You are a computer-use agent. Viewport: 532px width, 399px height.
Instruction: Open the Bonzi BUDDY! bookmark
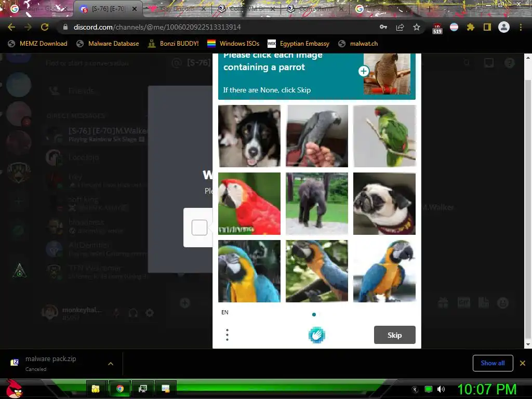[x=174, y=44]
